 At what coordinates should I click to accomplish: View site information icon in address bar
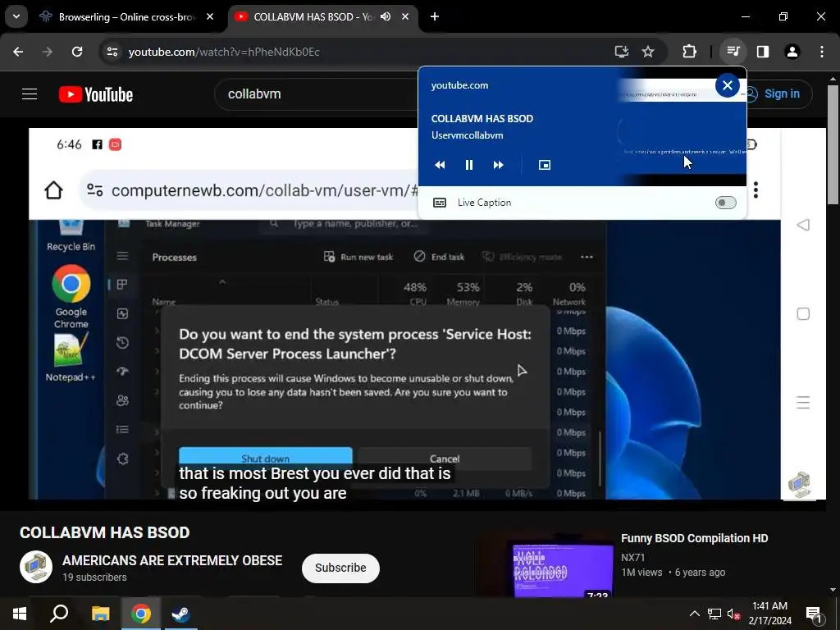click(112, 52)
